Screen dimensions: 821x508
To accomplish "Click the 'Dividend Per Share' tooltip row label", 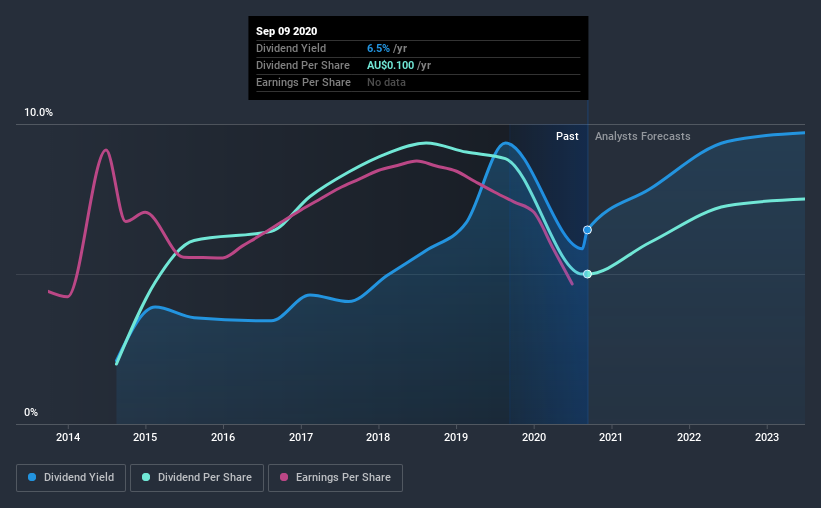I will (x=303, y=65).
